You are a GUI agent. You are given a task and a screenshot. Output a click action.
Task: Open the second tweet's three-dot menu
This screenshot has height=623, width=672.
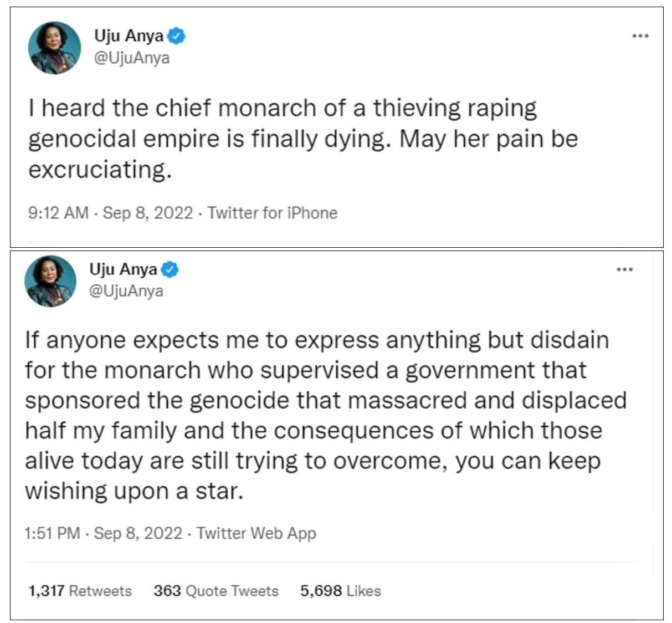pos(624,270)
